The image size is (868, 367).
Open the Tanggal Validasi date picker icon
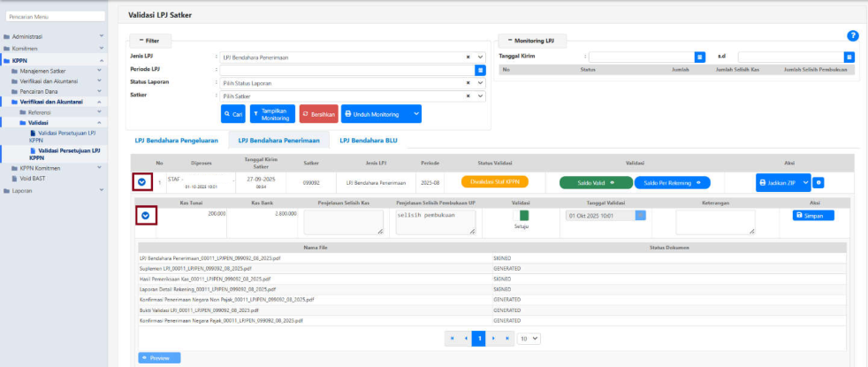(x=641, y=215)
